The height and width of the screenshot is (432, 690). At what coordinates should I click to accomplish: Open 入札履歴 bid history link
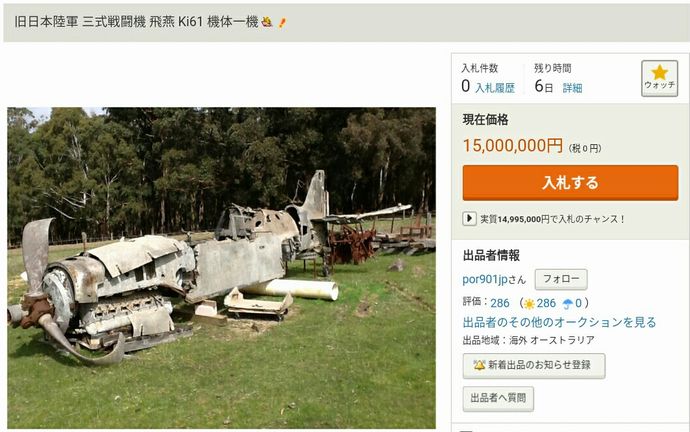[495, 88]
